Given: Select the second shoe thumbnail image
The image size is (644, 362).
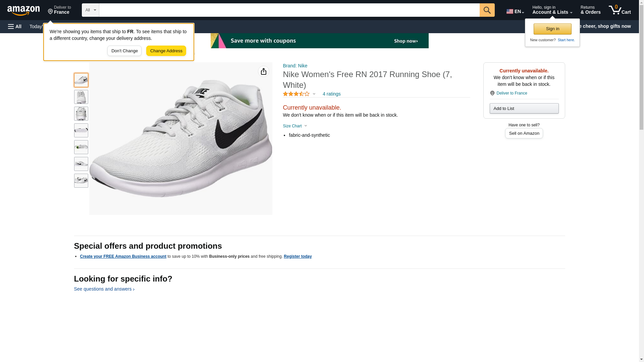Looking at the screenshot, I should (81, 97).
